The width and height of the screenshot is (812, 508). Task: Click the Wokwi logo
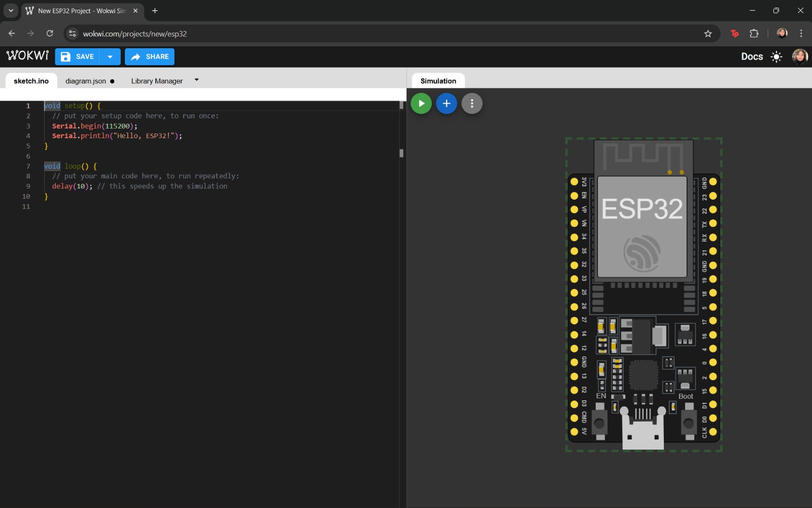click(27, 55)
